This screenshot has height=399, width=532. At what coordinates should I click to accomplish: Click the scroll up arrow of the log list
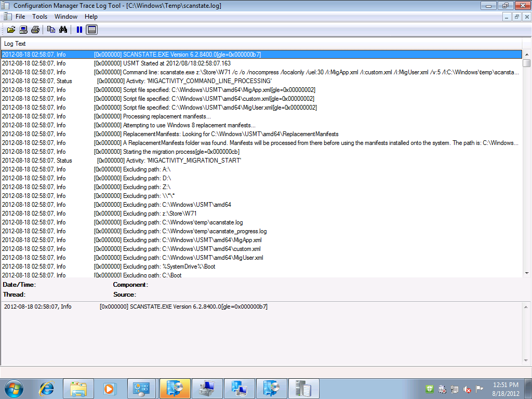527,54
